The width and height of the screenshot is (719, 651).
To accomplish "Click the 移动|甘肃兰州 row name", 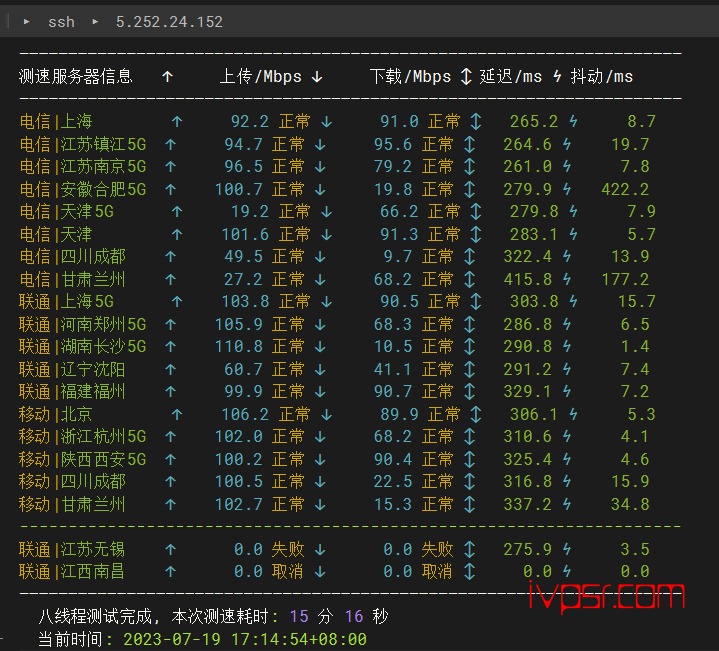I will tap(72, 504).
